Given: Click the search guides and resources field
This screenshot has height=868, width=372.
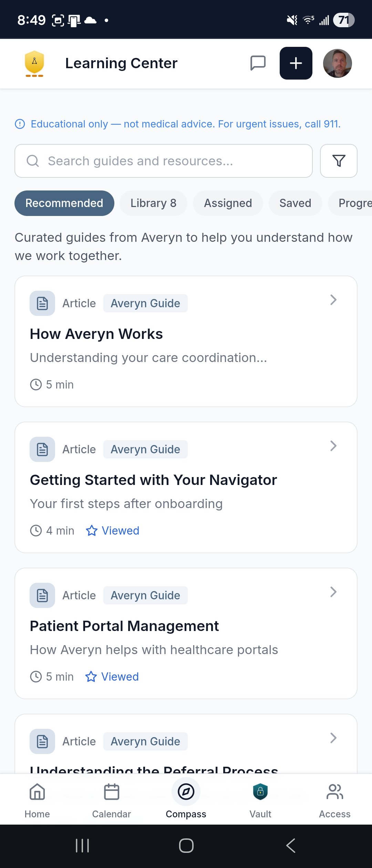Looking at the screenshot, I should coord(164,161).
